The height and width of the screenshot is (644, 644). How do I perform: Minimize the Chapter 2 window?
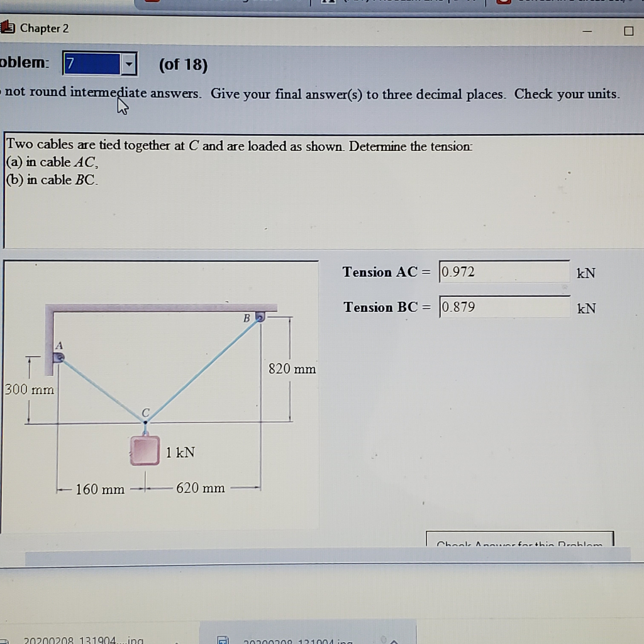click(x=586, y=31)
